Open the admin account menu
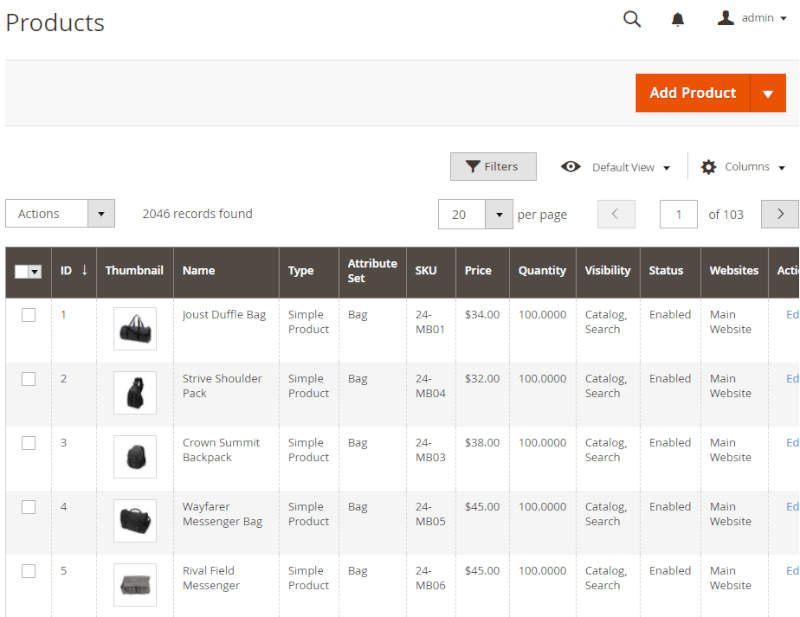The width and height of the screenshot is (800, 617). coord(750,18)
